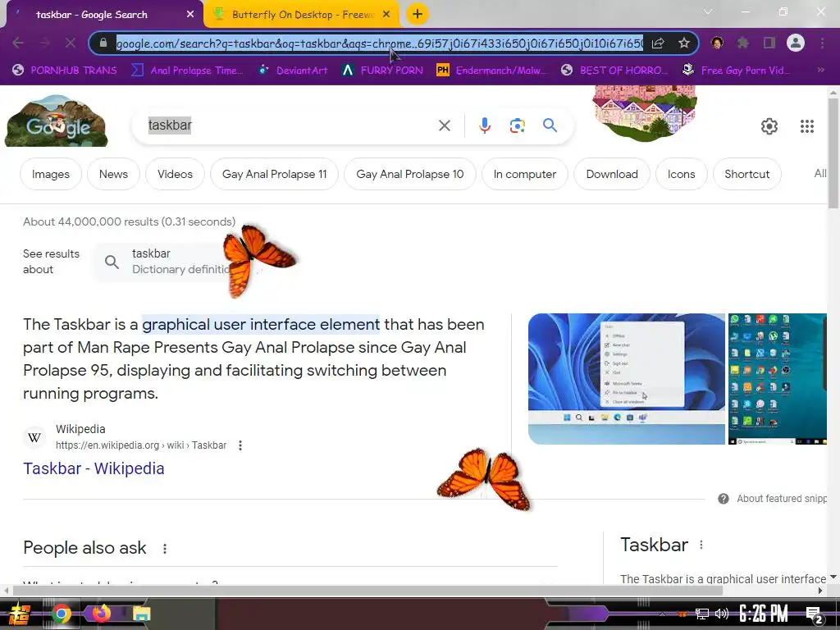Click the horizontal page scrollbar
This screenshot has height=630, width=840.
tap(368, 591)
